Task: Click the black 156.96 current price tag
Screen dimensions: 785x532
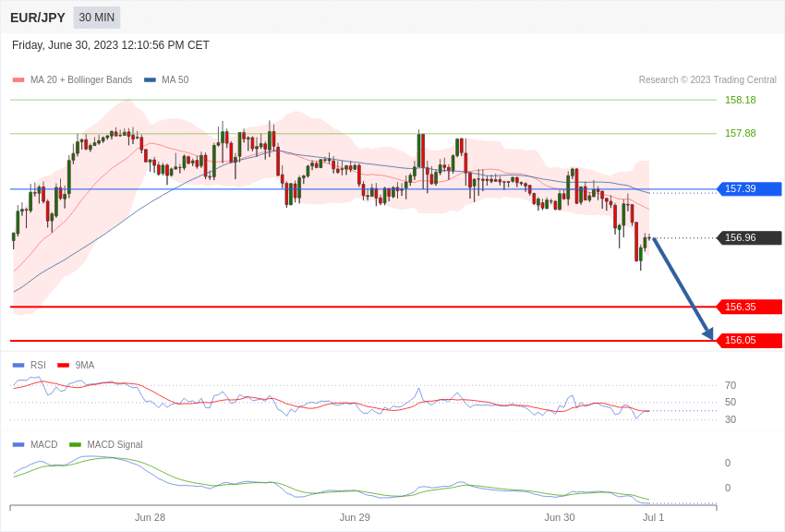Action: pyautogui.click(x=750, y=237)
